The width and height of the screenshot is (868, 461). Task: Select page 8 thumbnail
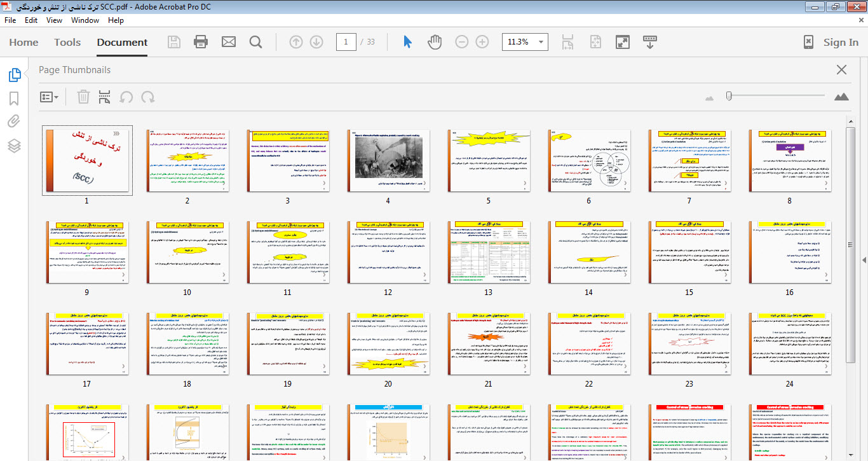(789, 160)
